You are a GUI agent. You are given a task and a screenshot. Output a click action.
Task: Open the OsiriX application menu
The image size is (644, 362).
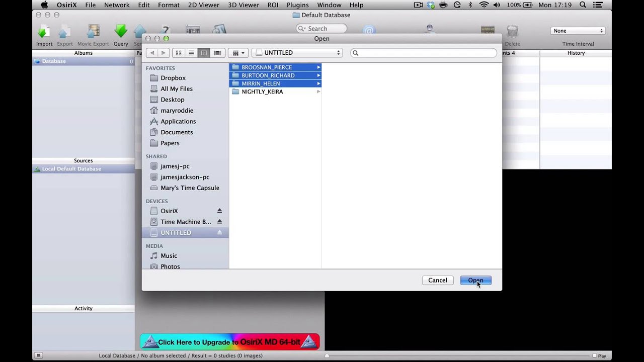tap(66, 5)
